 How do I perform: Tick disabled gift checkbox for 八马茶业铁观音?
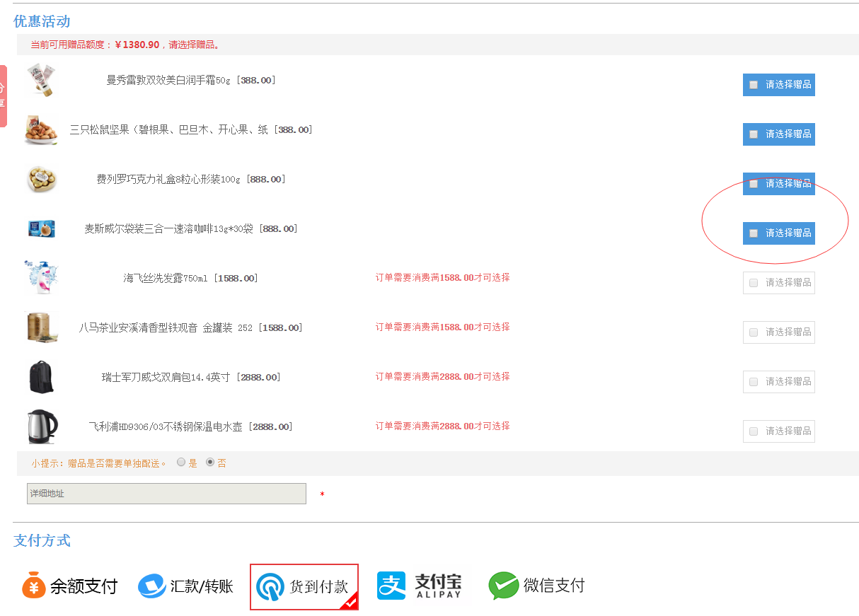[754, 332]
